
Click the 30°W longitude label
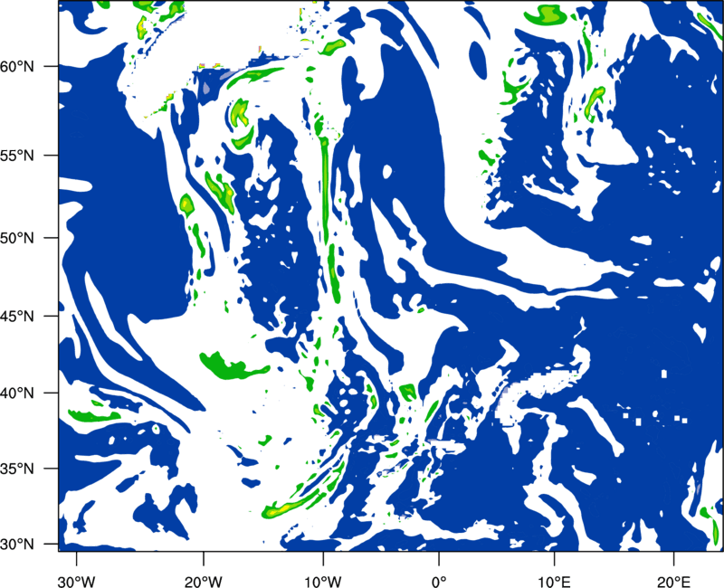click(76, 582)
